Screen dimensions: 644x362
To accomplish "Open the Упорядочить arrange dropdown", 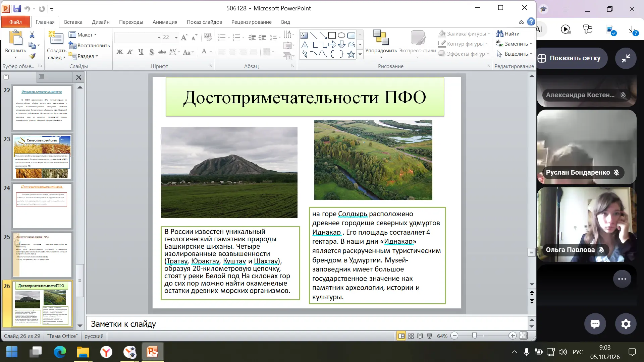I will pyautogui.click(x=381, y=45).
